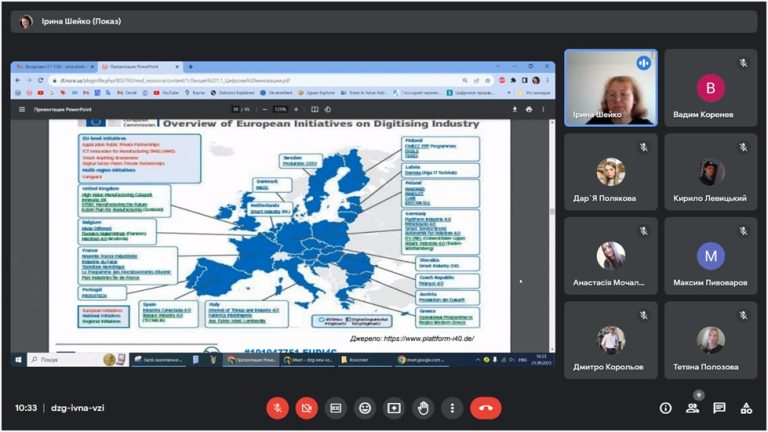Click Анастасія Мочал... avatar photo
Image resolution: width=768 pixels, height=432 pixels.
[611, 256]
